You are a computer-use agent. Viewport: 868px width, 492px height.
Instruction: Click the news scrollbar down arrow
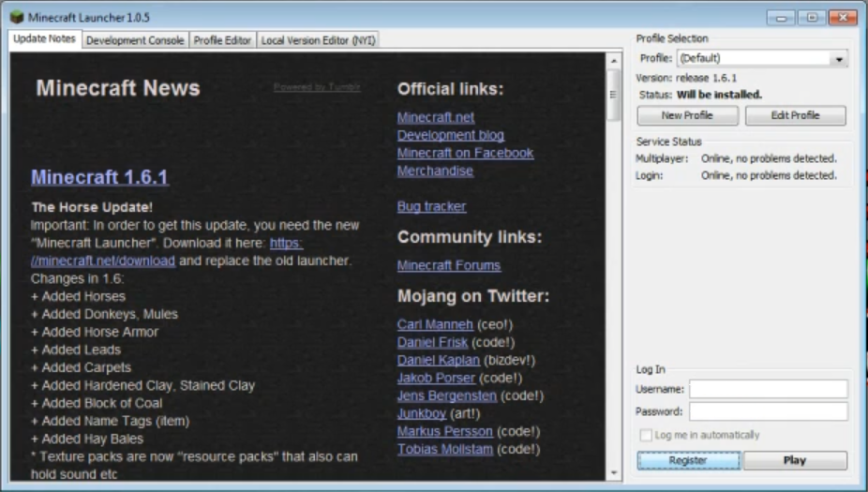(x=613, y=472)
